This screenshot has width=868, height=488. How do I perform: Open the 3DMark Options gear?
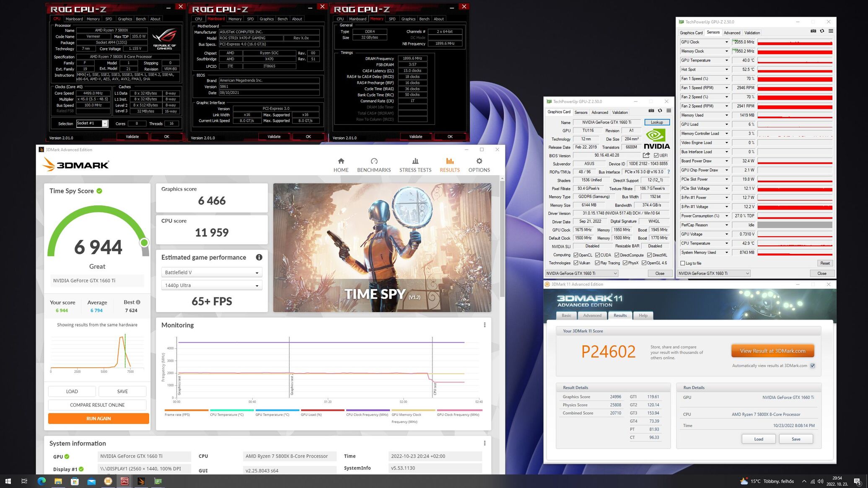(479, 165)
